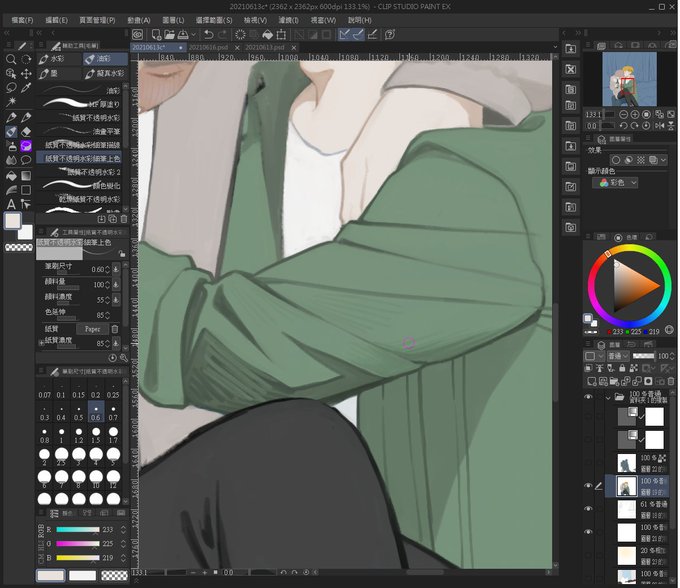Select the 水彩 watercolor sub tool group
This screenshot has height=588, width=680.
tap(59, 59)
